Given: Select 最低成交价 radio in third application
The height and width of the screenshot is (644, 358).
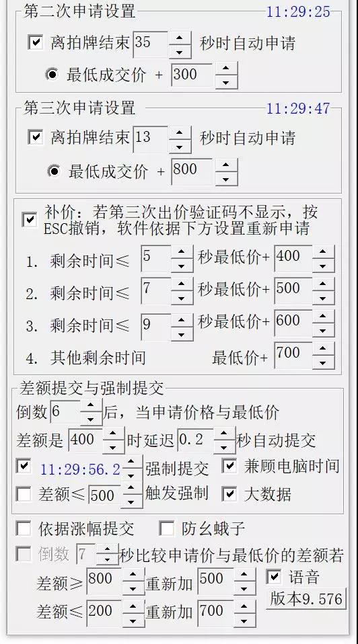Looking at the screenshot, I should (x=54, y=171).
